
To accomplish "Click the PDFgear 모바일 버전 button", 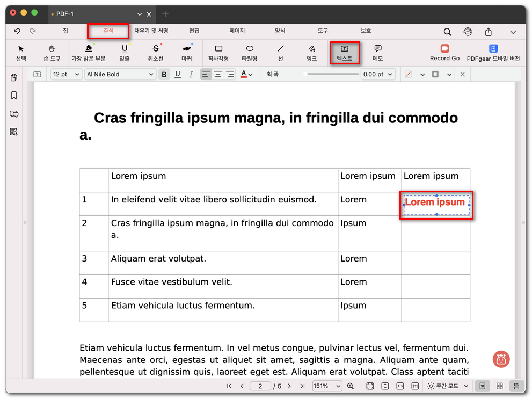I will coord(493,53).
